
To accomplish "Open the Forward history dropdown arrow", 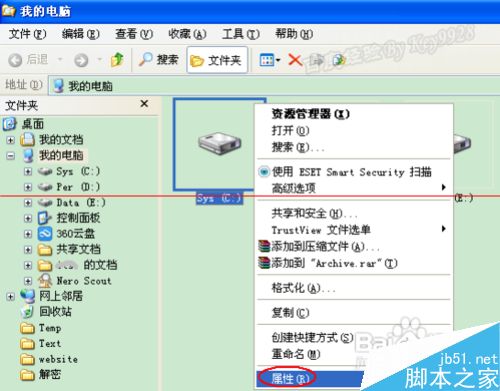I will 99,60.
